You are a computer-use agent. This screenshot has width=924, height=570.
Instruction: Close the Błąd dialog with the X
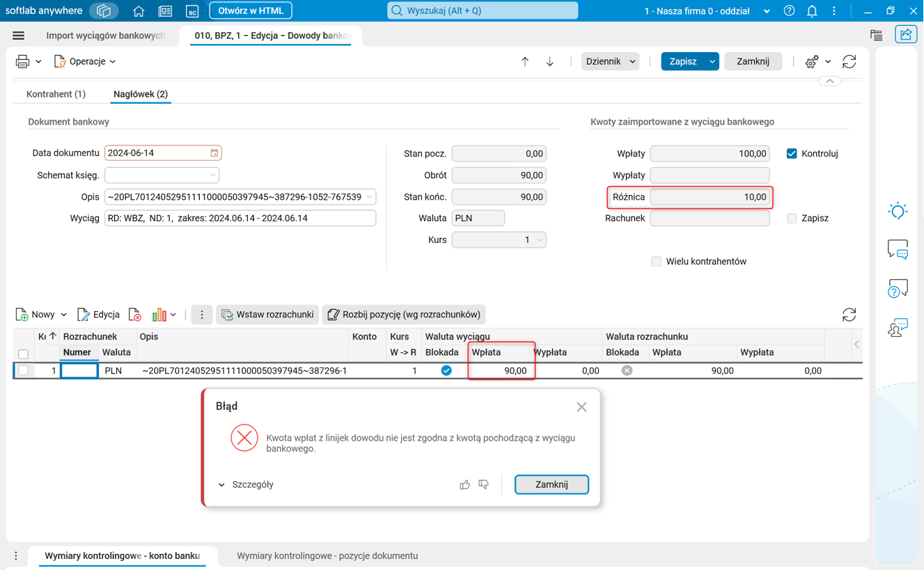point(581,407)
